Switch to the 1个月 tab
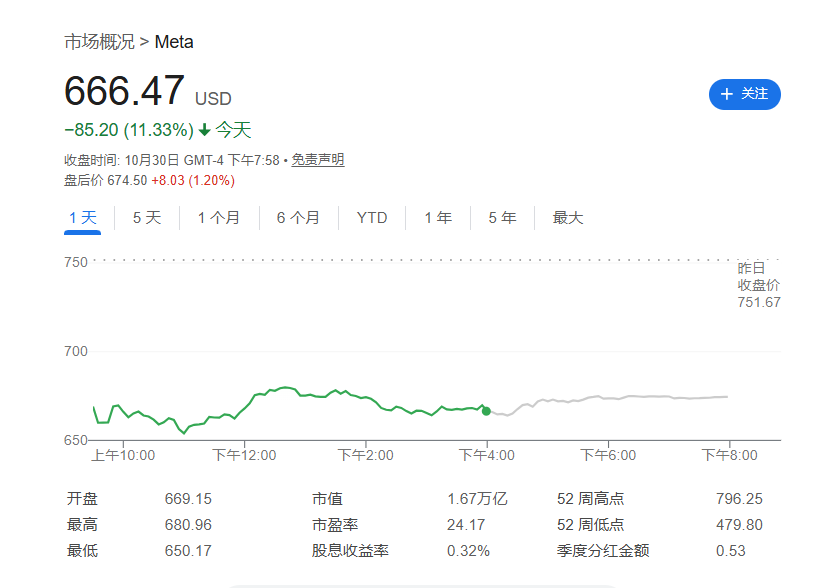The image size is (823, 588). pyautogui.click(x=219, y=217)
